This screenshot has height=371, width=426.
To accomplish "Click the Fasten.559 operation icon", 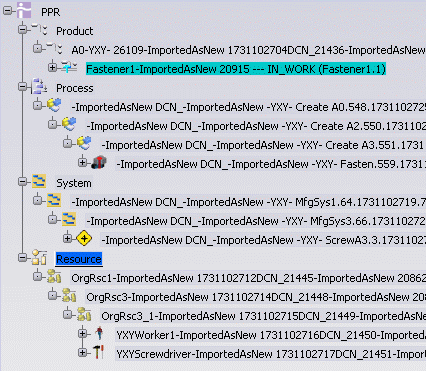I will click(x=99, y=162).
